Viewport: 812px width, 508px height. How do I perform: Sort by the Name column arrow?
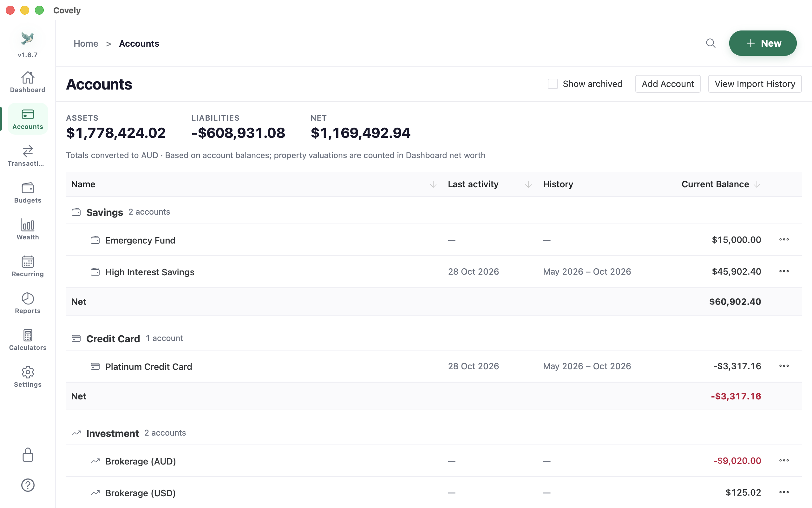433,184
